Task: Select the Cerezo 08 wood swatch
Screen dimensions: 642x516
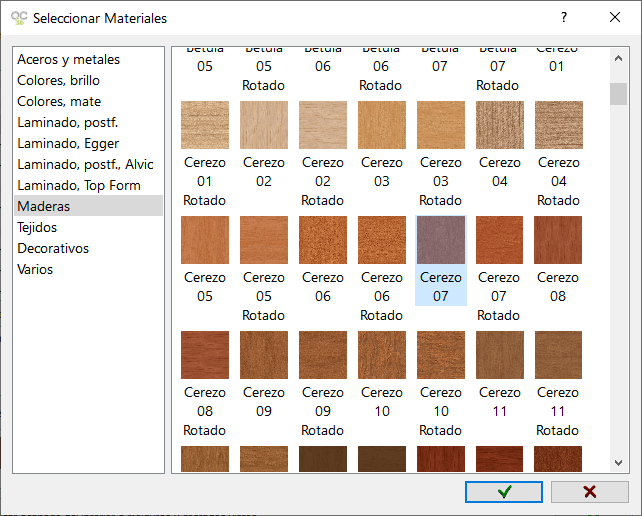Action: 558,240
